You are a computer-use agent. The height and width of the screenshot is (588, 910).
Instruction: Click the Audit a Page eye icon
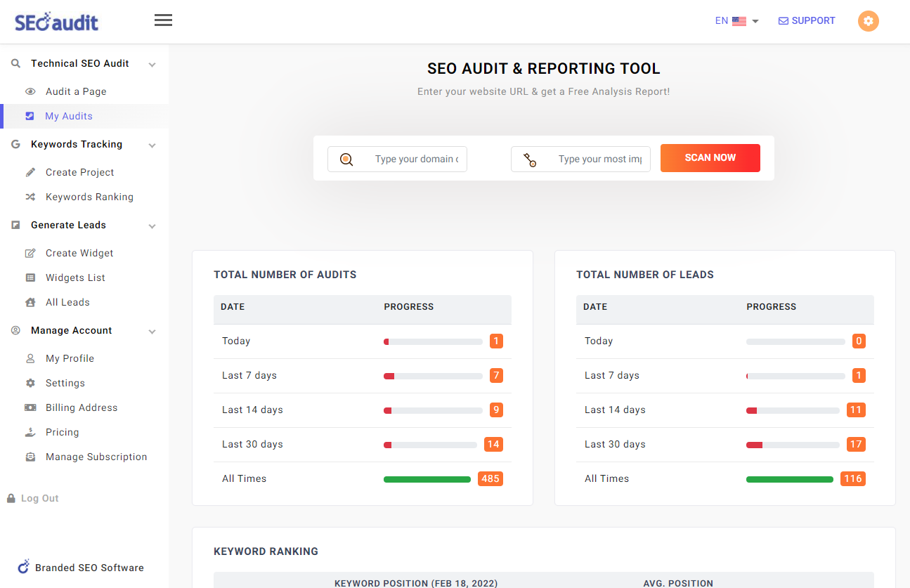click(x=30, y=91)
